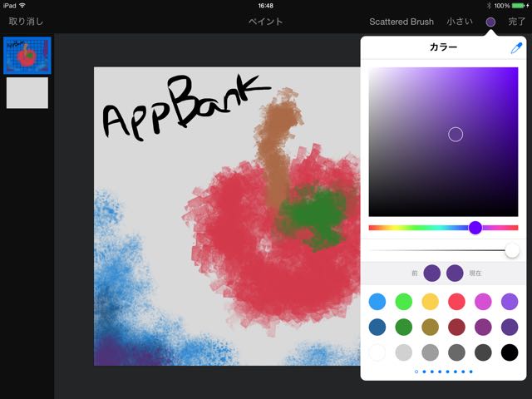Image resolution: width=532 pixels, height=399 pixels.
Task: Pick the dark green swatch
Action: 404,327
